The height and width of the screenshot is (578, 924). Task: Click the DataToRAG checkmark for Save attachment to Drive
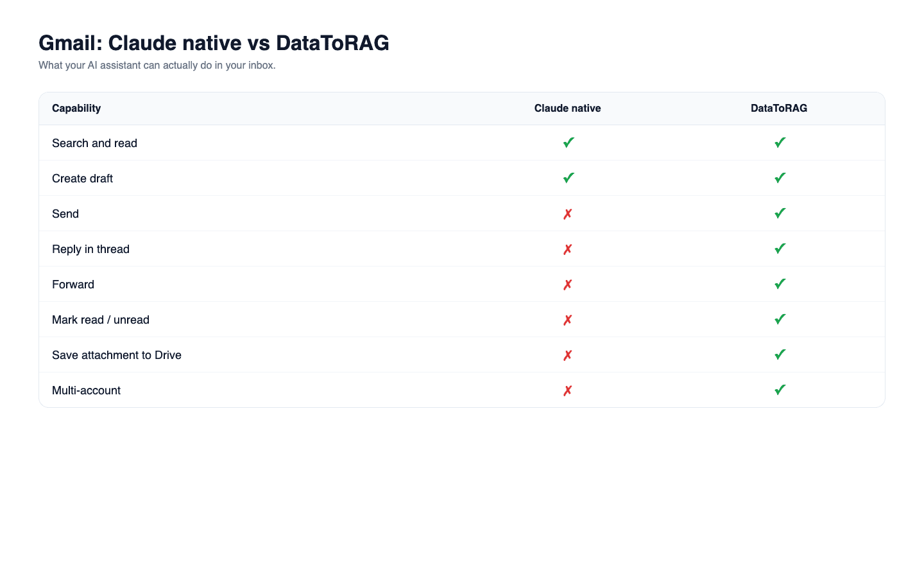coord(780,355)
